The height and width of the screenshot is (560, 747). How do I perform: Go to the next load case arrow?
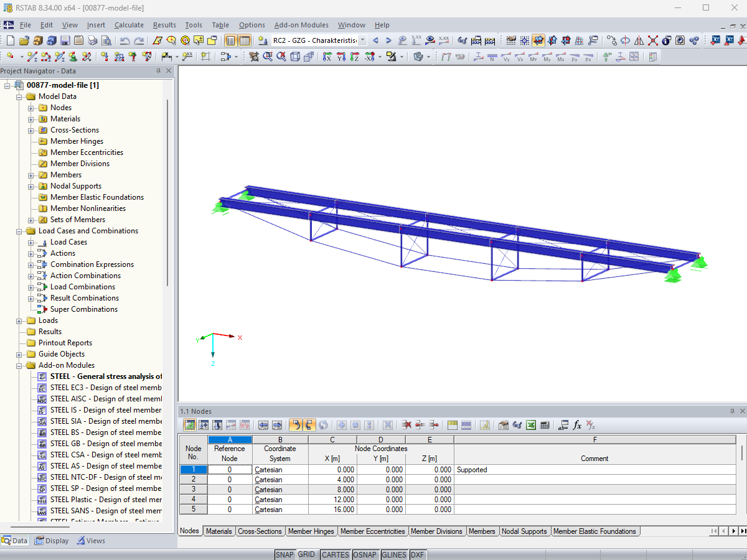[x=389, y=40]
